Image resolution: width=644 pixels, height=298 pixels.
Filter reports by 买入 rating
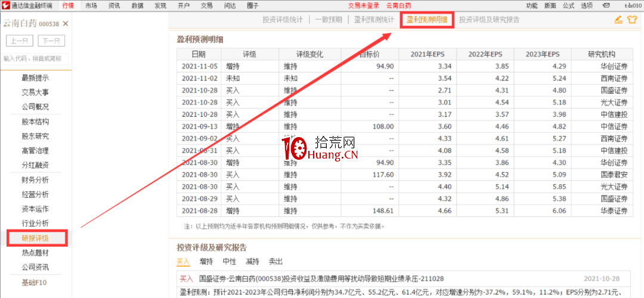click(x=183, y=262)
